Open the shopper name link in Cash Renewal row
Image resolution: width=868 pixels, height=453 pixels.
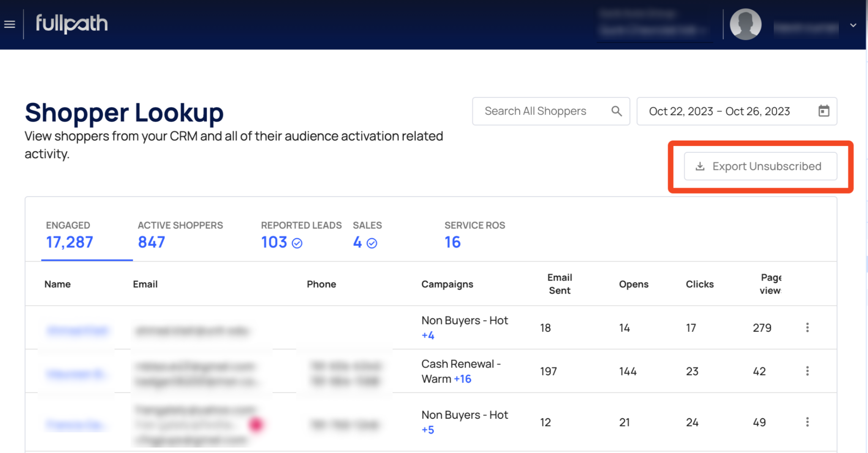click(76, 374)
